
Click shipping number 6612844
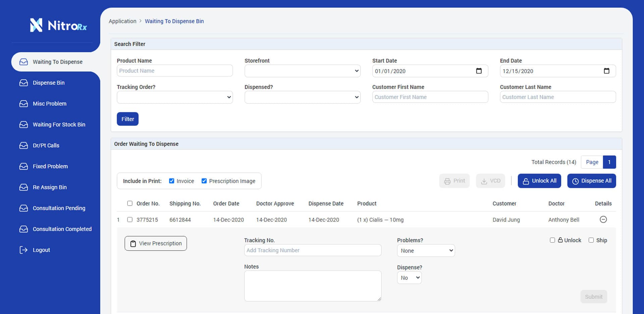[180, 220]
